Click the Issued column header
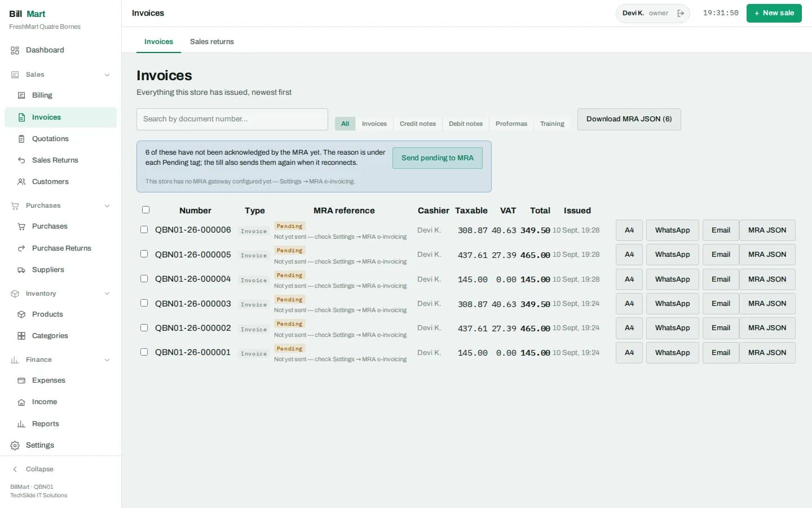Image resolution: width=812 pixels, height=508 pixels. [x=577, y=211]
